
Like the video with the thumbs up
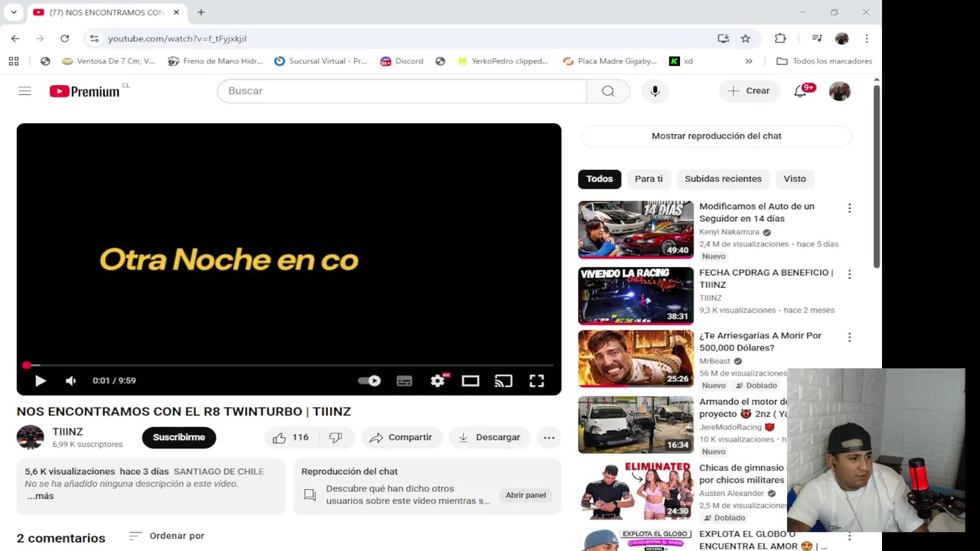(x=291, y=438)
